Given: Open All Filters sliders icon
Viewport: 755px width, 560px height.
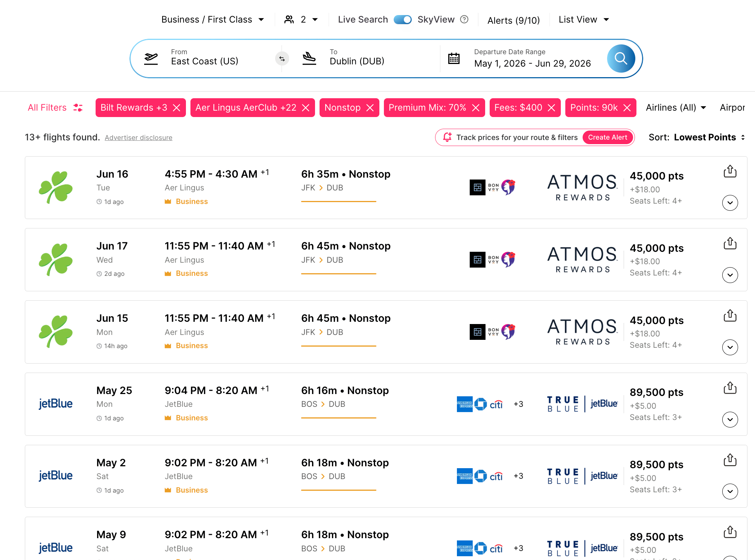Looking at the screenshot, I should coord(78,108).
